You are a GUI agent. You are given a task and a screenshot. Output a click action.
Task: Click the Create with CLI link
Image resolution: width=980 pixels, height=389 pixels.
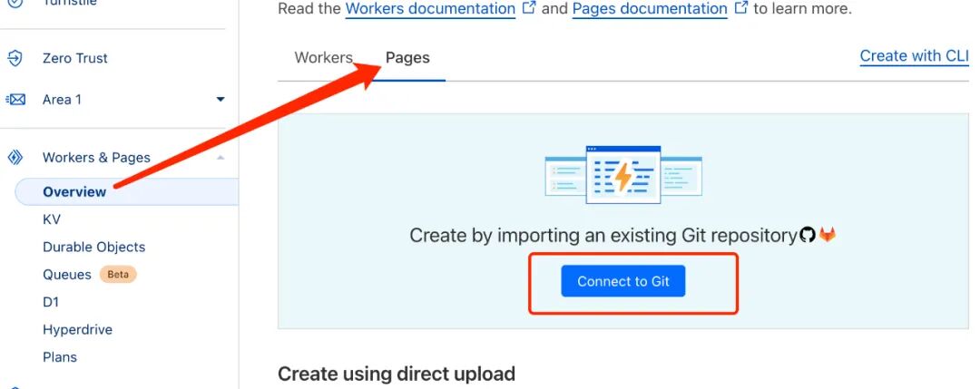914,55
